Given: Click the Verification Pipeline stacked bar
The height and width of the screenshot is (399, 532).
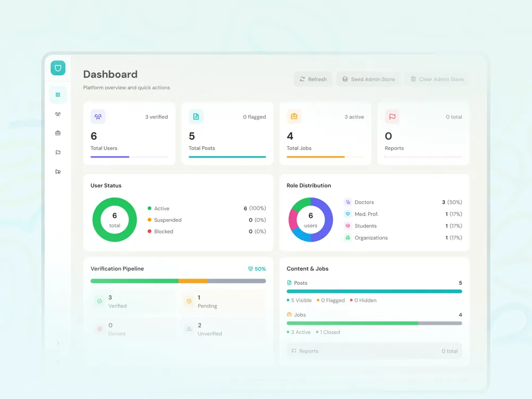Looking at the screenshot, I should pos(178,281).
